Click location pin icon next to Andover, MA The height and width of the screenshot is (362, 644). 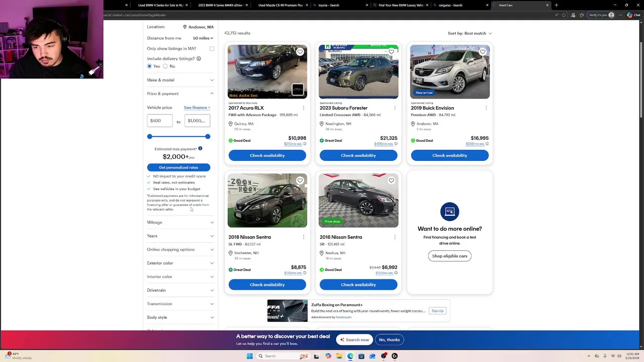click(185, 27)
